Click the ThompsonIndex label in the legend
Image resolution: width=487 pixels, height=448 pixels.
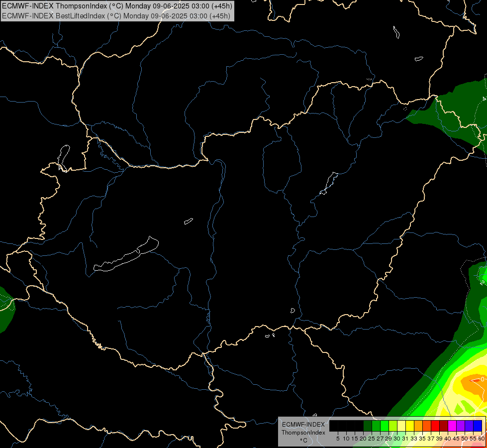[x=303, y=433]
